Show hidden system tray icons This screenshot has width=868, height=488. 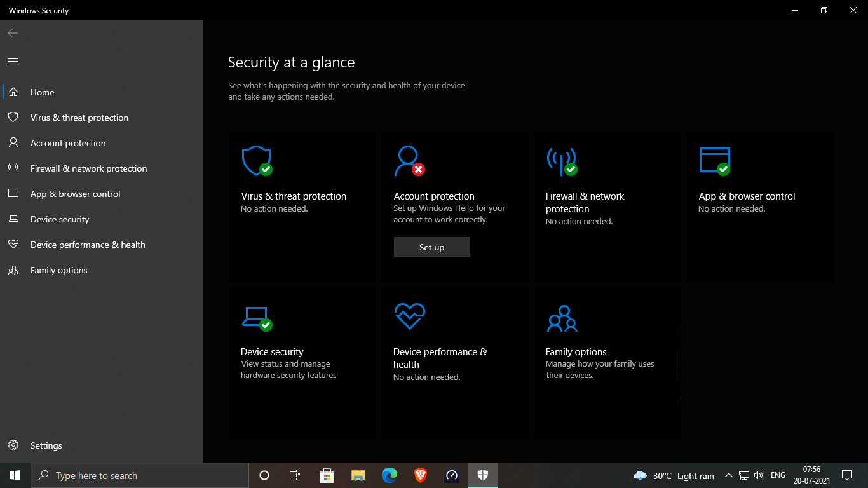pyautogui.click(x=728, y=475)
